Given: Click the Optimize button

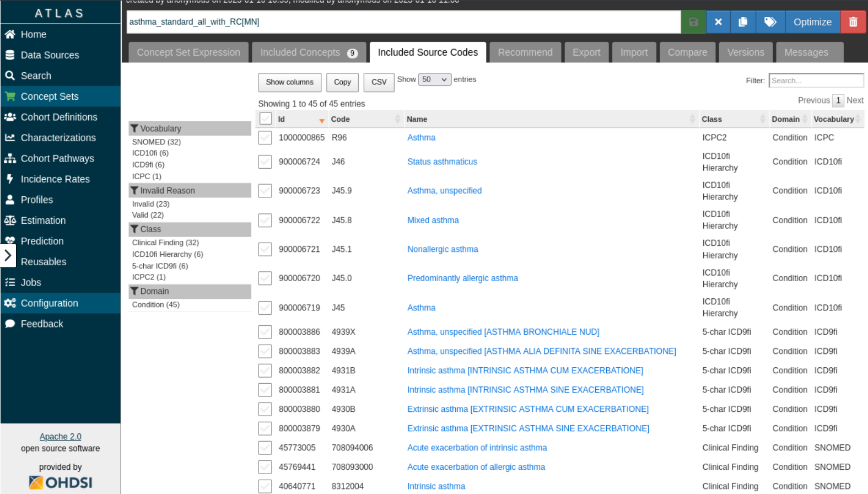Looking at the screenshot, I should (x=812, y=22).
